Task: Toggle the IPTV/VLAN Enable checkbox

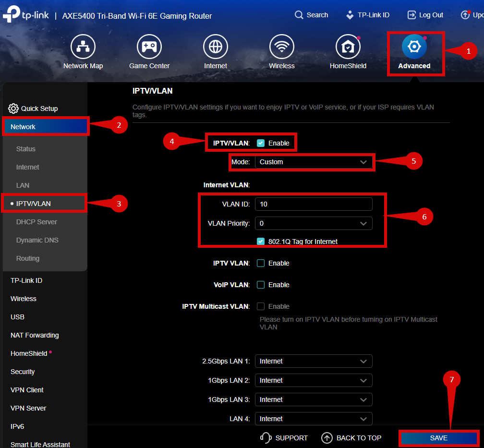Action: pyautogui.click(x=261, y=143)
